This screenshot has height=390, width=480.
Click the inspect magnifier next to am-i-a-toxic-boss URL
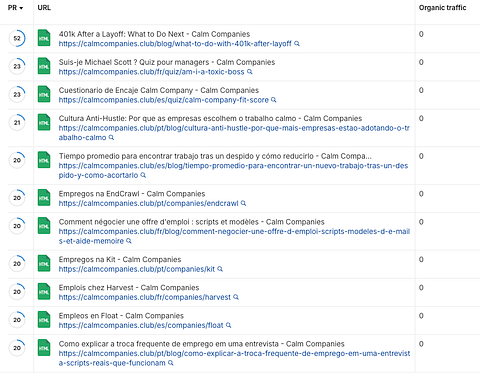pos(250,72)
